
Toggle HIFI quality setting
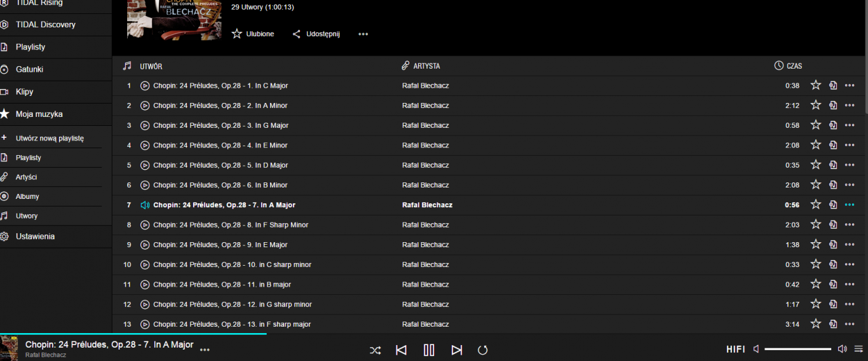[x=736, y=350]
